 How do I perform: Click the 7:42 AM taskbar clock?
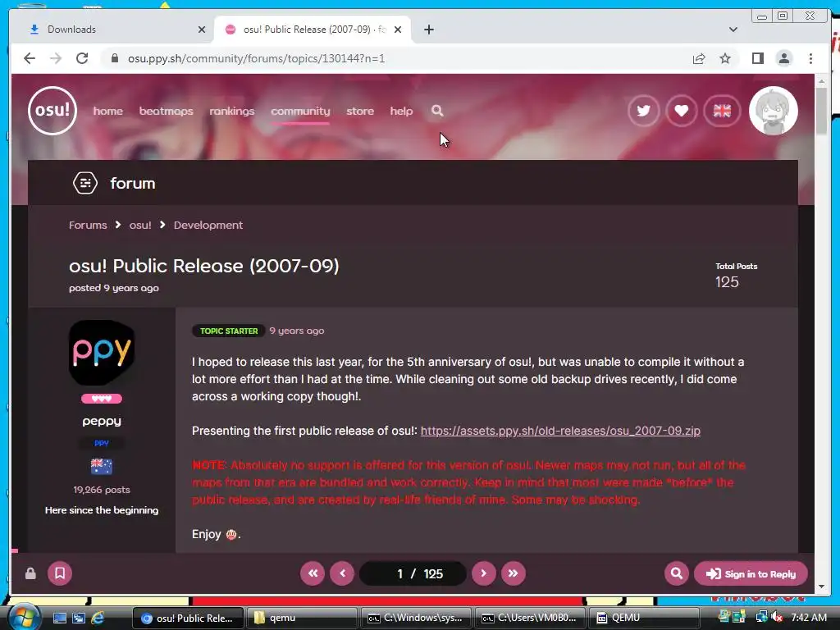808,617
